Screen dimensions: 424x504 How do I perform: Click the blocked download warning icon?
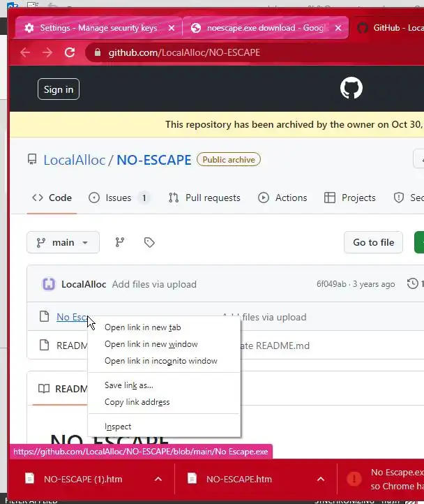(x=354, y=479)
